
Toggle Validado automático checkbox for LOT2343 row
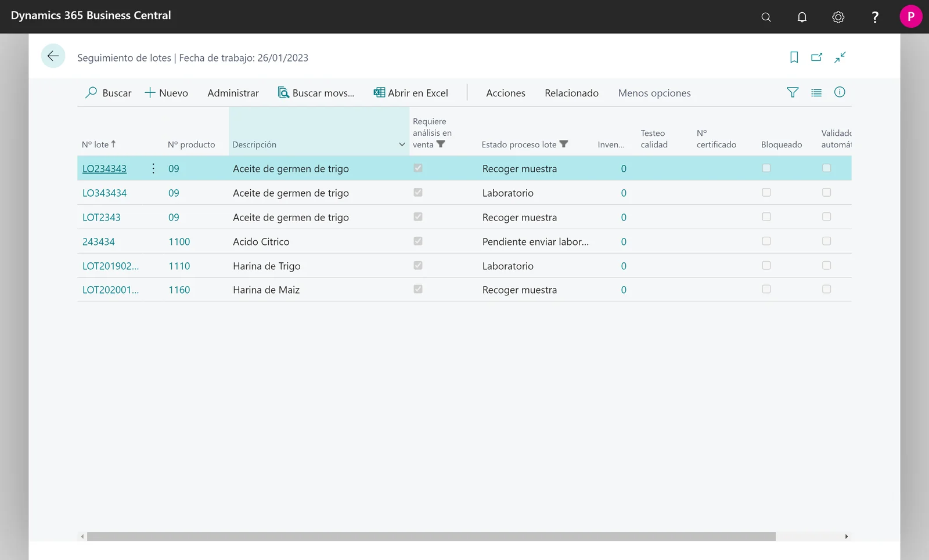(827, 217)
